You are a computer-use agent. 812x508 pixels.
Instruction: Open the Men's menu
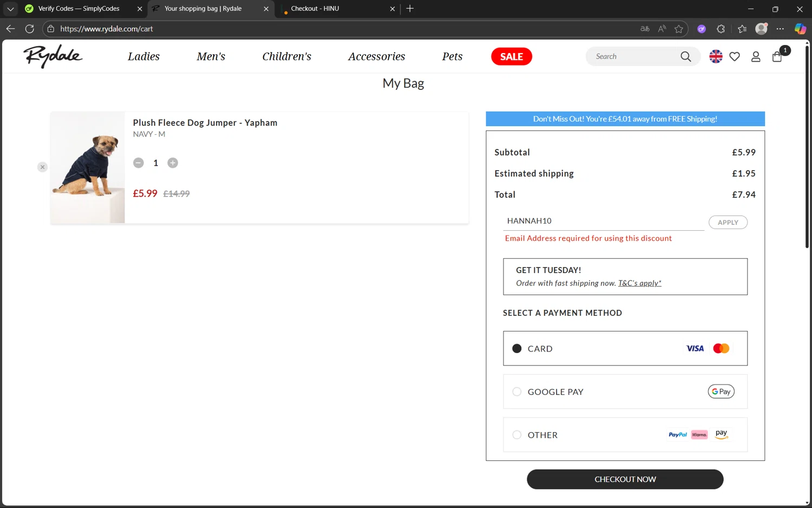click(x=211, y=56)
